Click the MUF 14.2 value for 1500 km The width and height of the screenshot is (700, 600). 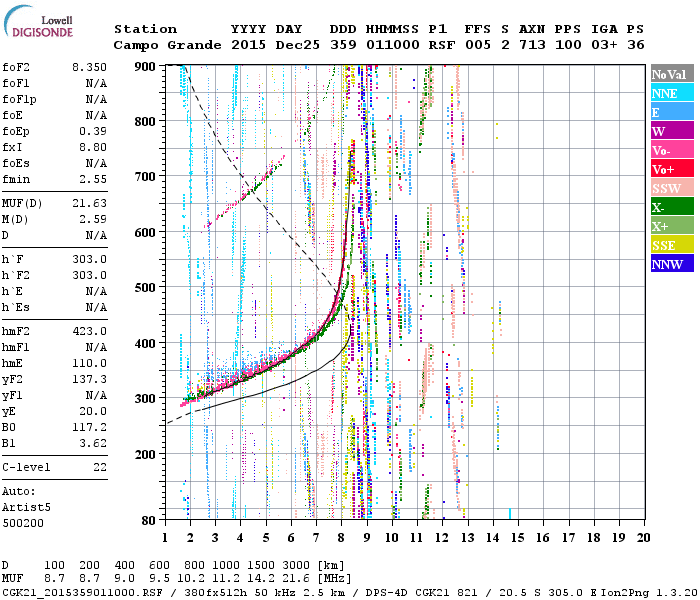pos(261,578)
